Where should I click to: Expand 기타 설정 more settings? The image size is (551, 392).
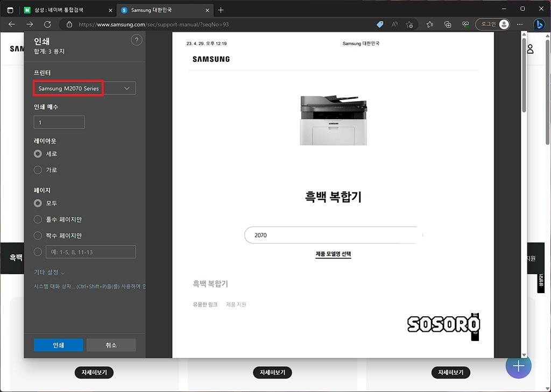pyautogui.click(x=49, y=273)
